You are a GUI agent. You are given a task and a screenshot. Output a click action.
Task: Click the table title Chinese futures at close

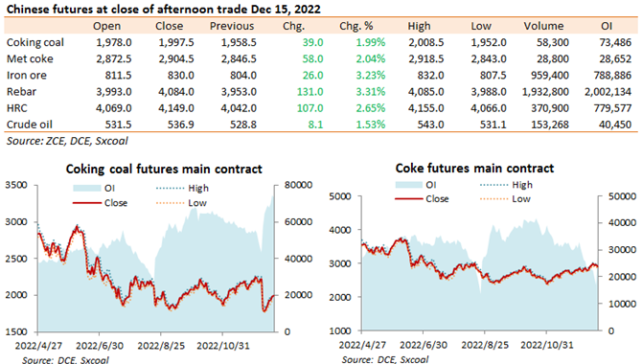point(163,9)
